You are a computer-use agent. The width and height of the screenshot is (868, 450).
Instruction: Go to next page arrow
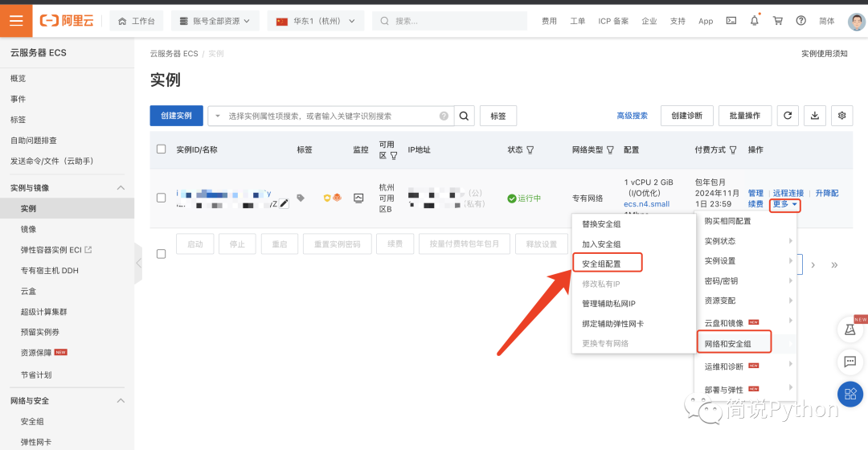813,265
